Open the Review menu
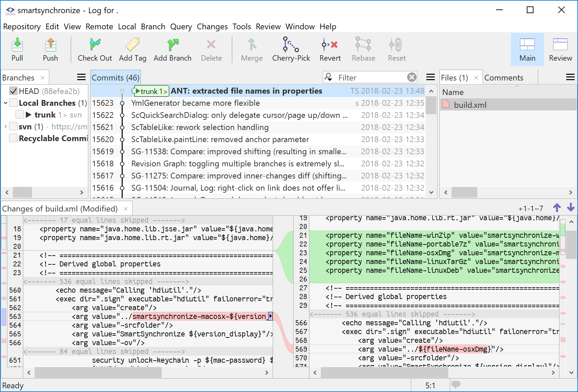Viewport: 578px width, 392px height. pyautogui.click(x=268, y=27)
